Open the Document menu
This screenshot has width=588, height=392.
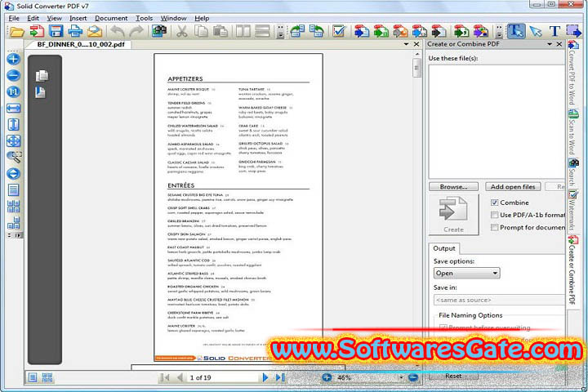111,18
